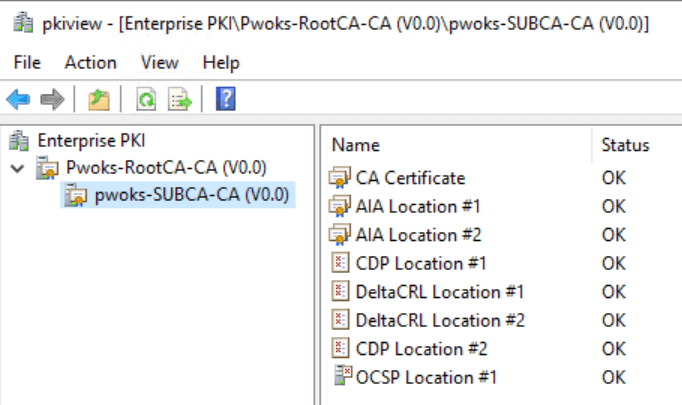Screen dimensions: 682x405
Task: Click the Export List toolbar icon
Action: coord(180,99)
